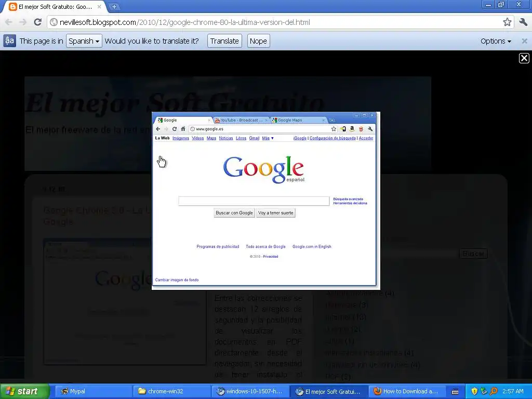Image resolution: width=532 pixels, height=399 pixels.
Task: Open the yellow security shield tray icon
Action: click(474, 391)
